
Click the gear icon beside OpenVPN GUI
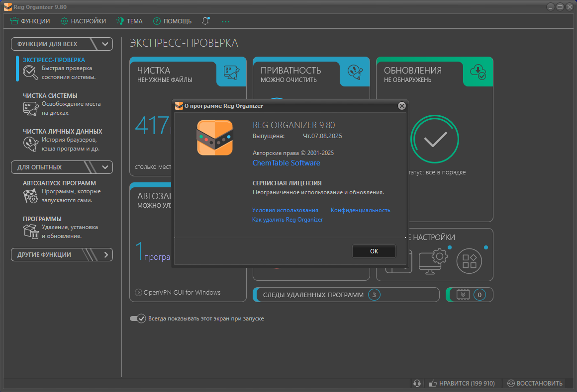tap(138, 293)
